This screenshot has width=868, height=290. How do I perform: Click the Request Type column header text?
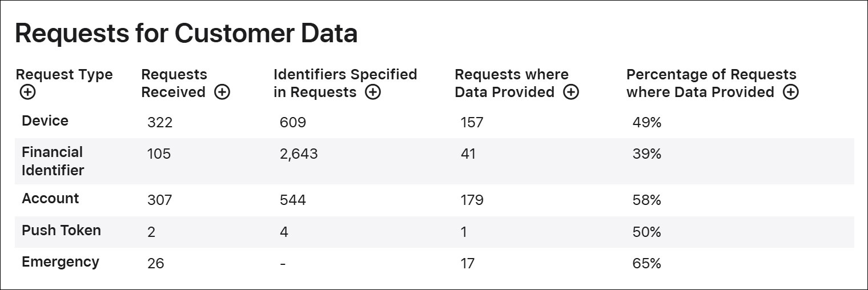pyautogui.click(x=64, y=75)
